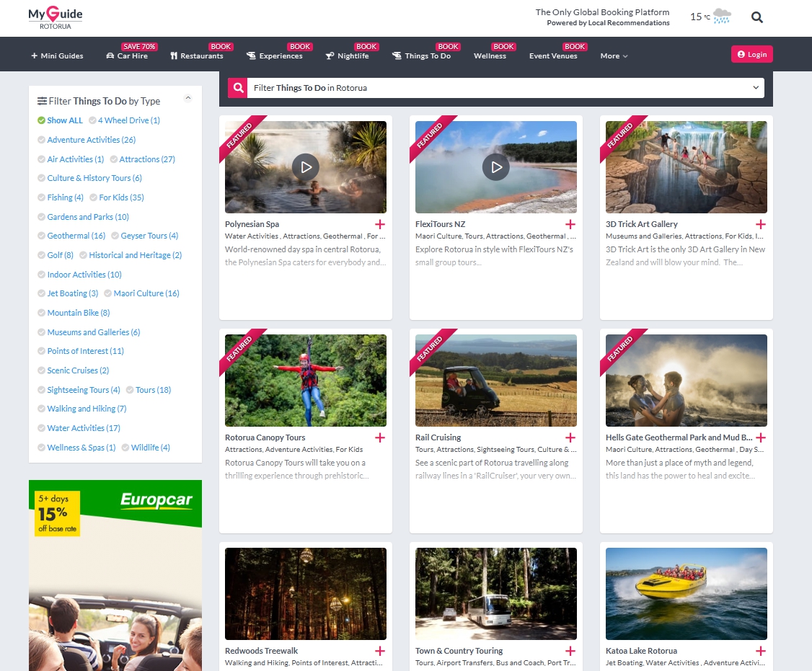The image size is (812, 671).
Task: Open the search magnifier in the header
Action: [756, 17]
